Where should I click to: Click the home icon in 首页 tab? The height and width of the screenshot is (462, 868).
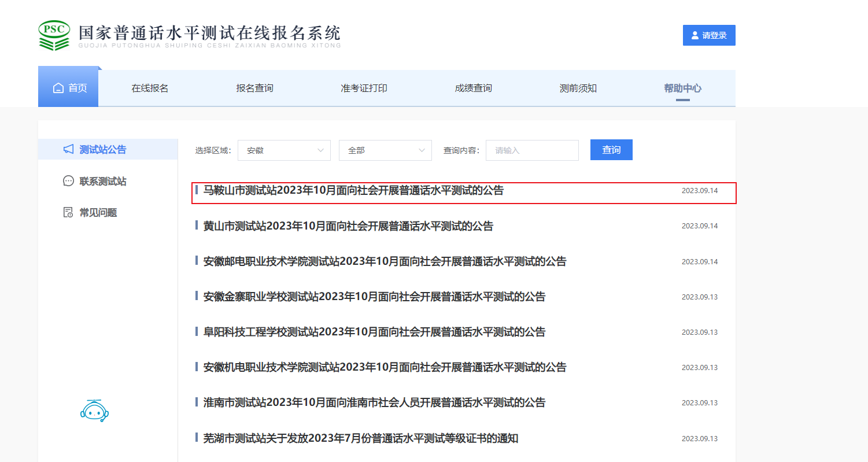coord(58,88)
